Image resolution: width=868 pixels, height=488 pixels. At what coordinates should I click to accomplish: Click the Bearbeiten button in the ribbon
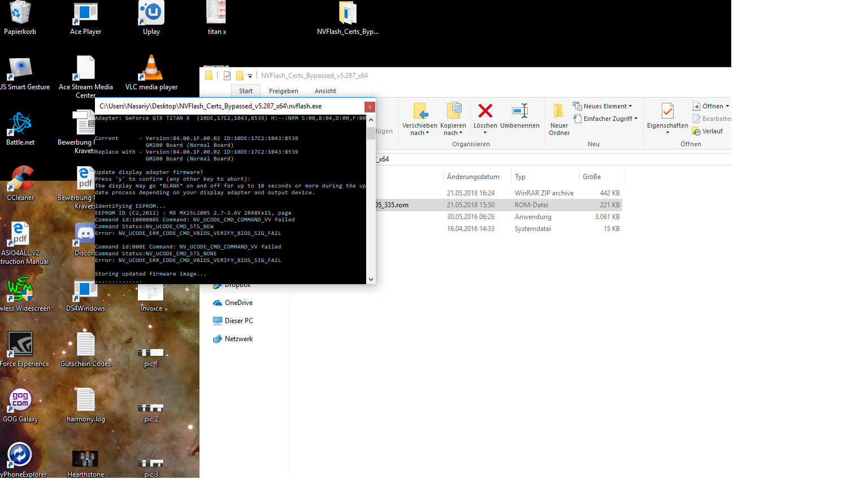(x=711, y=119)
